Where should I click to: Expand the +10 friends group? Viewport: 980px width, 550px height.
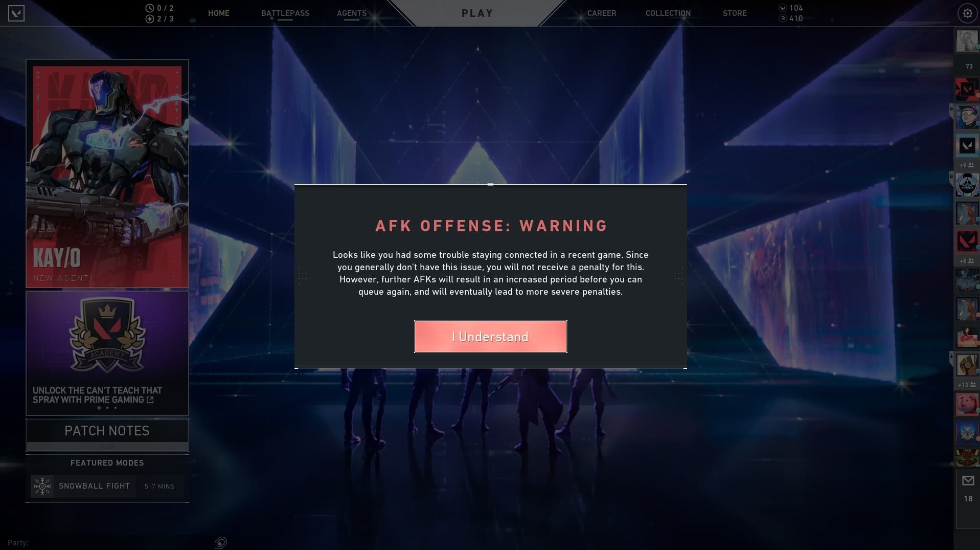pos(966,385)
